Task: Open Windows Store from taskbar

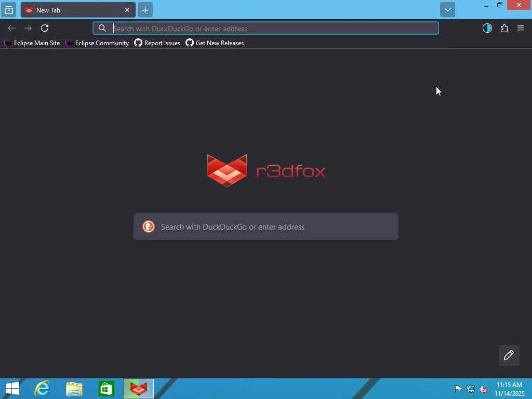Action: click(x=106, y=389)
